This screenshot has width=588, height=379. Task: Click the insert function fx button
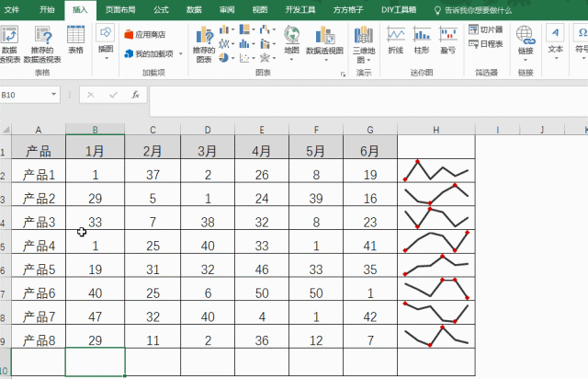click(135, 95)
